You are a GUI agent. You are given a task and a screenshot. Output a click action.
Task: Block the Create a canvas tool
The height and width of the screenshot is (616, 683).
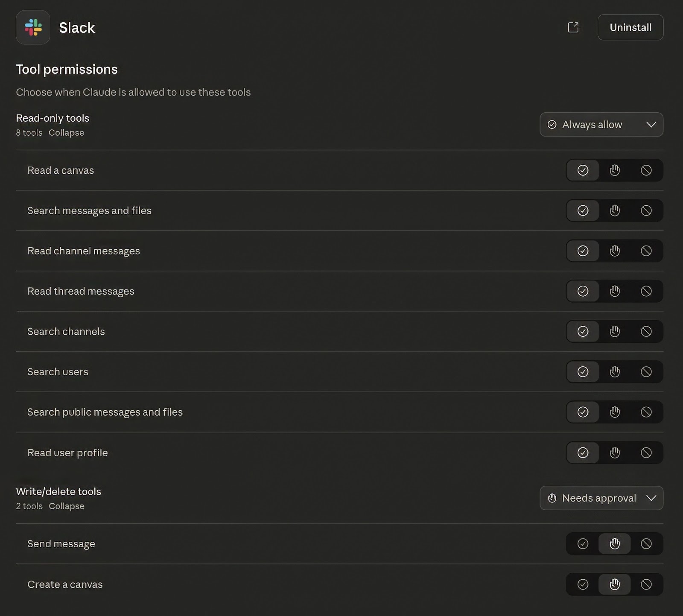tap(646, 584)
